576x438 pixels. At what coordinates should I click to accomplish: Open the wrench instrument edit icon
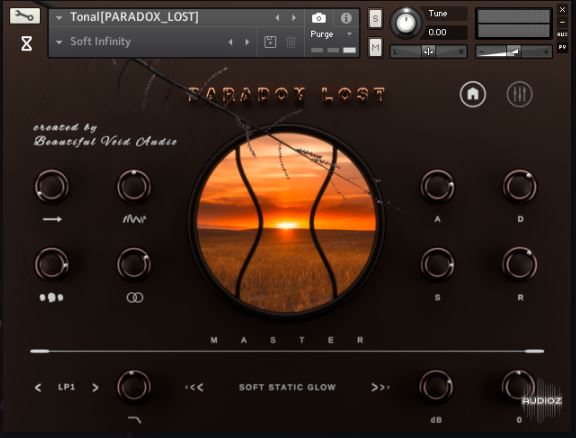25,16
